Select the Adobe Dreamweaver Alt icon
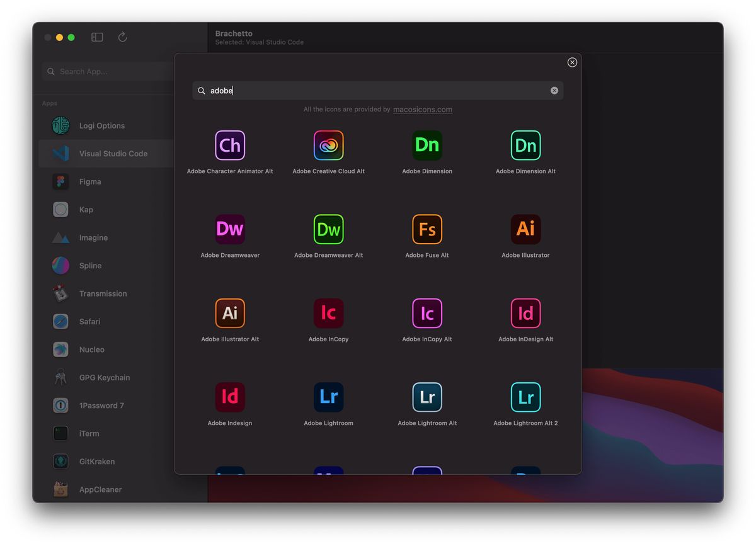This screenshot has height=546, width=756. pyautogui.click(x=329, y=229)
